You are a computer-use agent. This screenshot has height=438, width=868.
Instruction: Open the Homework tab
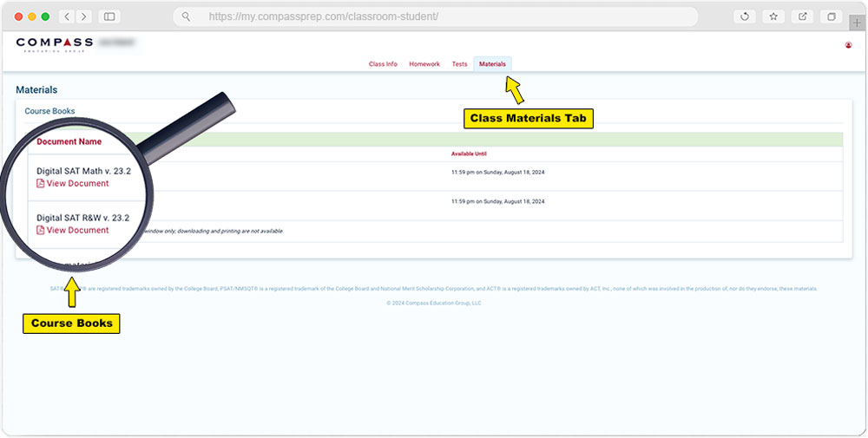[x=424, y=64]
